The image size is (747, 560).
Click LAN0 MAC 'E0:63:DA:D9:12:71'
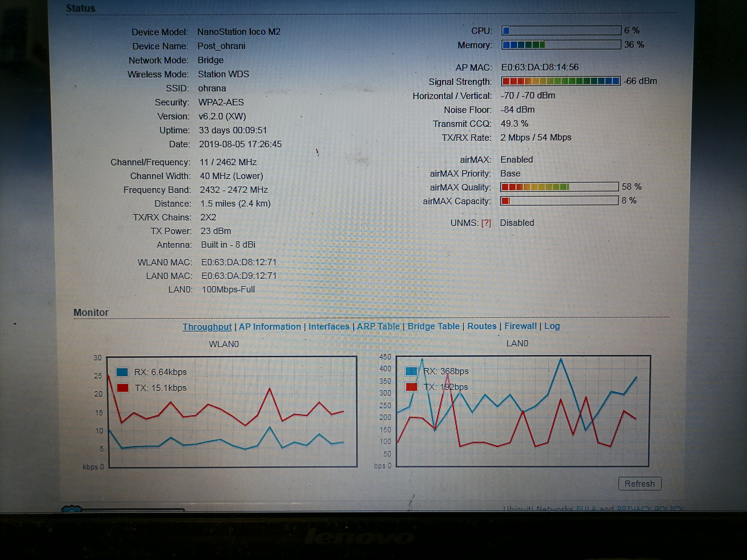click(x=239, y=276)
